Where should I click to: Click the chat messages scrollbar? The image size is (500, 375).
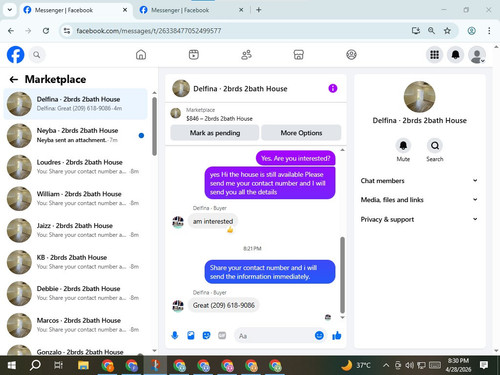coord(342,275)
